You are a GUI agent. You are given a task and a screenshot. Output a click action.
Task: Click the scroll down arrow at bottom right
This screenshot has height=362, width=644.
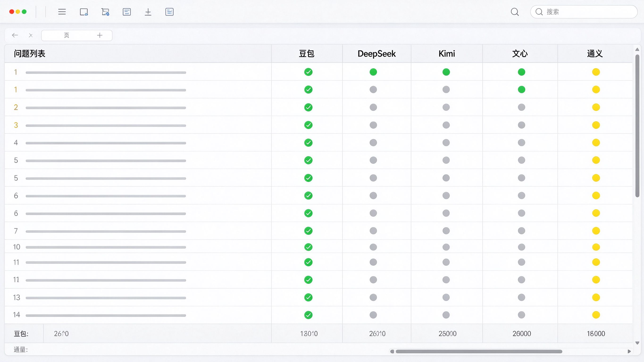637,343
